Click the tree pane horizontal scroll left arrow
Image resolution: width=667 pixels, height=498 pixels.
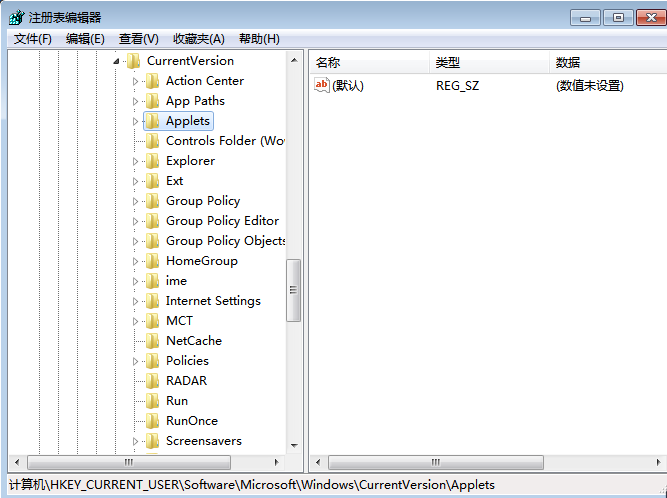(x=17, y=462)
